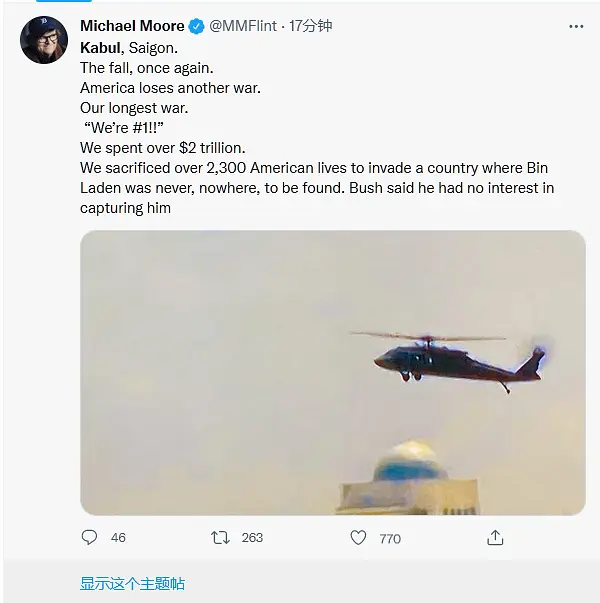Click the 显示这个主题帖 link
600x603 pixels.
pyautogui.click(x=132, y=583)
